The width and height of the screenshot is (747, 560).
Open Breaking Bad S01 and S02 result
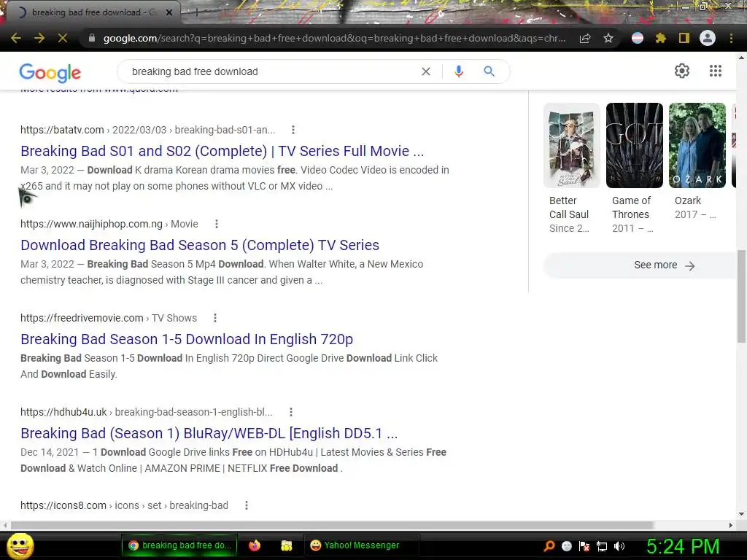point(222,151)
